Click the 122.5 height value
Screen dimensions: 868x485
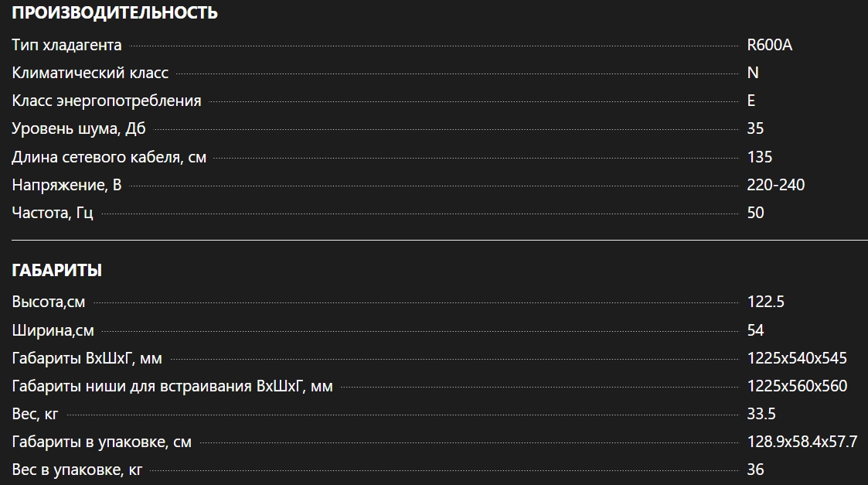(x=766, y=302)
